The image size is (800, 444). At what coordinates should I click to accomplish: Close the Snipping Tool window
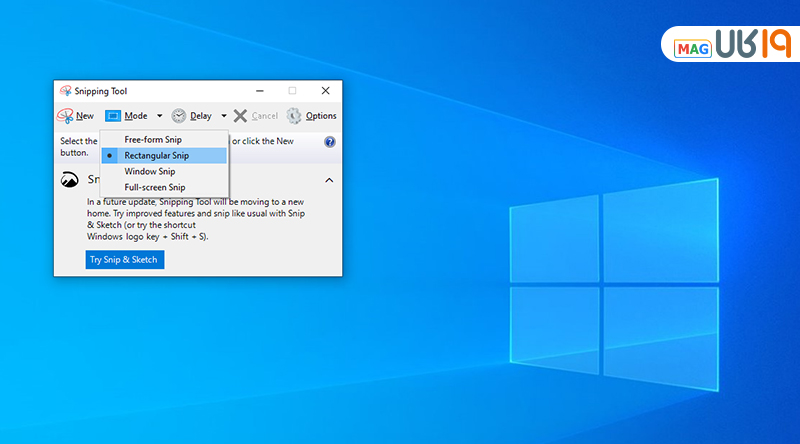(x=325, y=91)
